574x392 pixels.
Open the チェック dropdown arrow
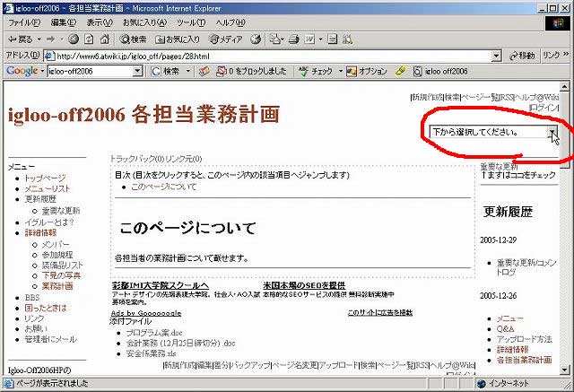340,71
